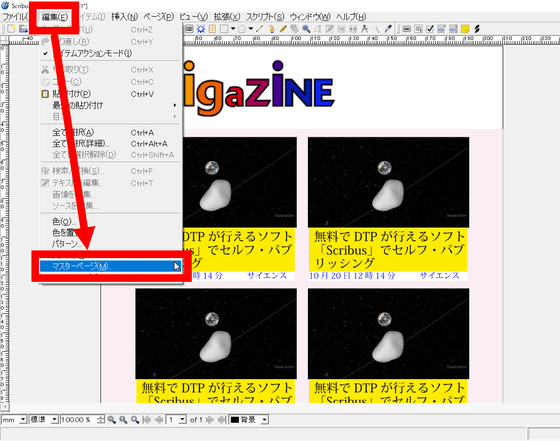This screenshot has width=560, height=441.
Task: Adjust zoom percentage spinner arrows
Action: [102, 420]
